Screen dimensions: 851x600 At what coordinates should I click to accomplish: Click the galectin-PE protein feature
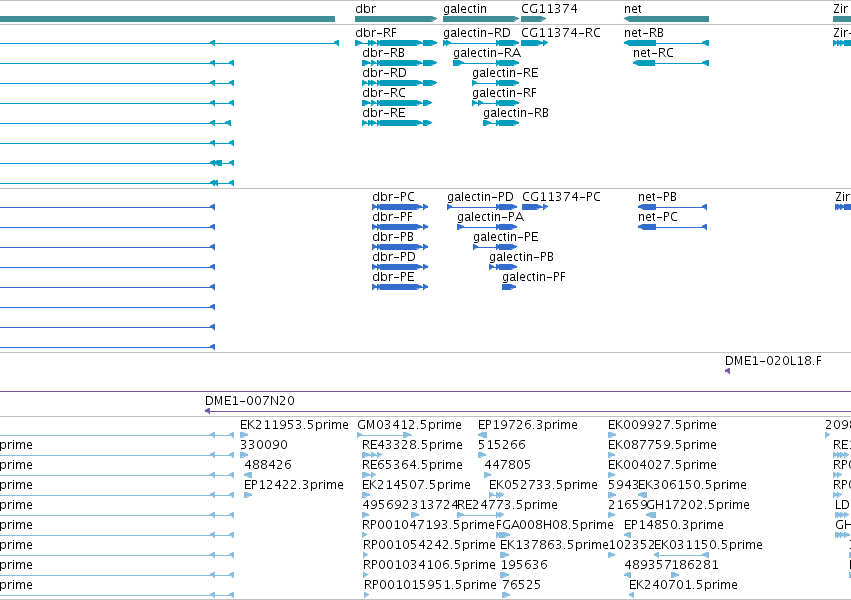tap(495, 247)
